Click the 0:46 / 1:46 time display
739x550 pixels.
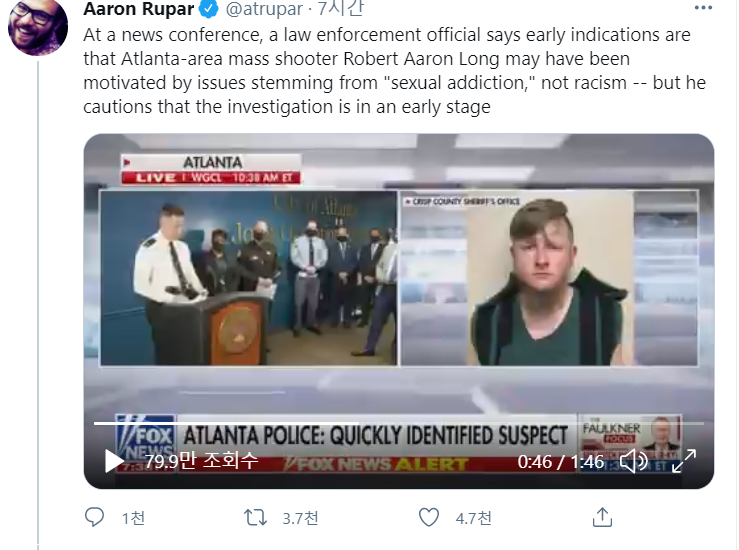[561, 461]
